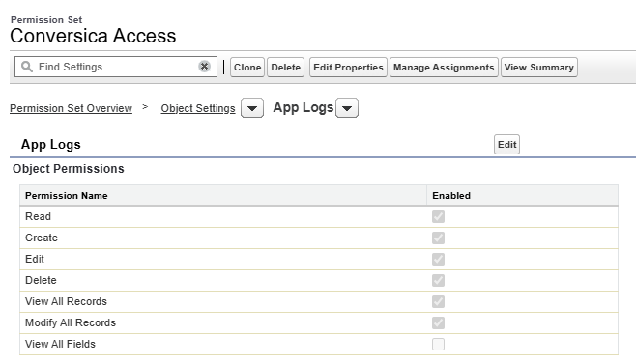The image size is (636, 364).
Task: Enable the View All Fields checkbox
Action: tap(438, 344)
